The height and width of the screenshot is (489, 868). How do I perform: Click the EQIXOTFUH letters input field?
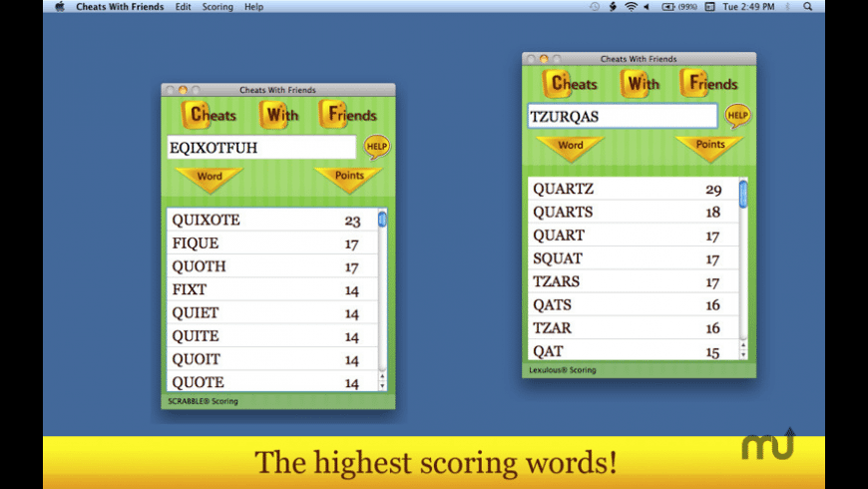pyautogui.click(x=261, y=148)
